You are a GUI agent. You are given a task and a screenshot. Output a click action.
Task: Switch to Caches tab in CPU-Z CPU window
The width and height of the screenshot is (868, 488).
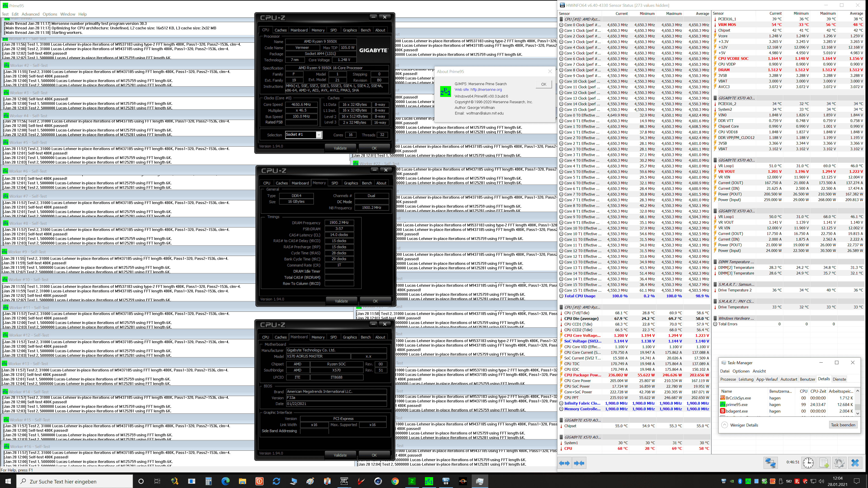click(x=280, y=30)
